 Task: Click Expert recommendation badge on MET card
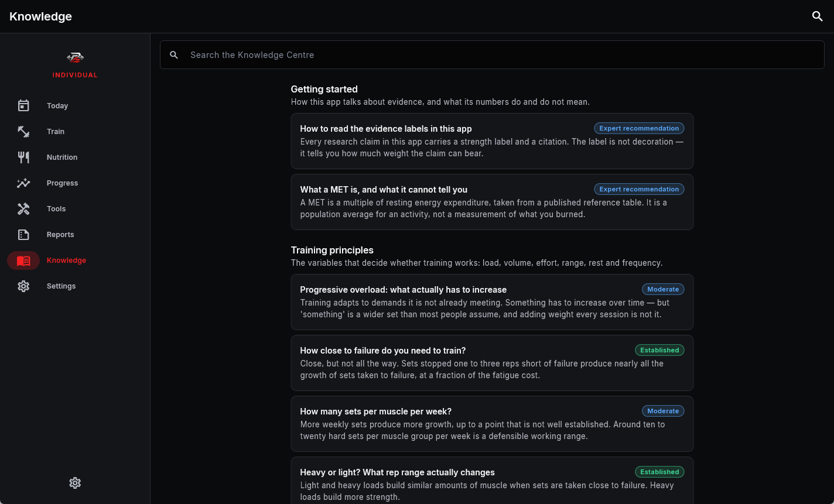pyautogui.click(x=639, y=189)
